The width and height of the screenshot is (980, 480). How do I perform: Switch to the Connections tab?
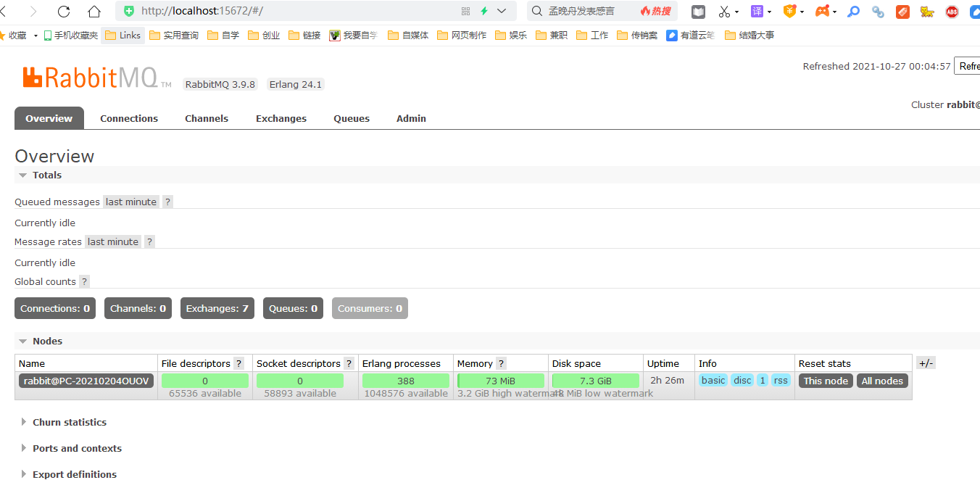click(x=129, y=118)
